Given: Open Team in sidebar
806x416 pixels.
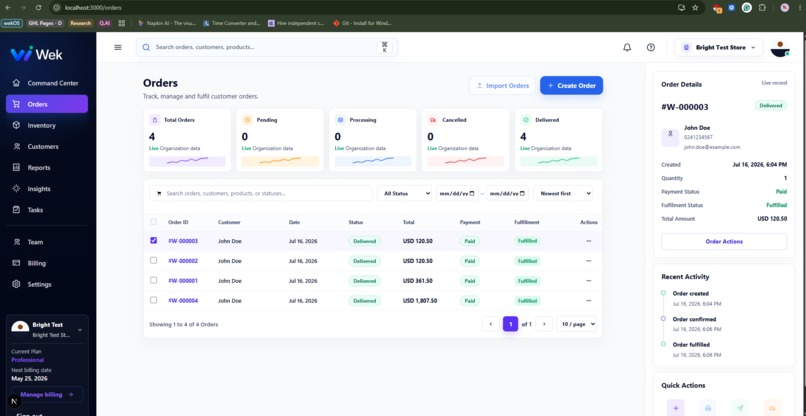Looking at the screenshot, I should pyautogui.click(x=47, y=242).
